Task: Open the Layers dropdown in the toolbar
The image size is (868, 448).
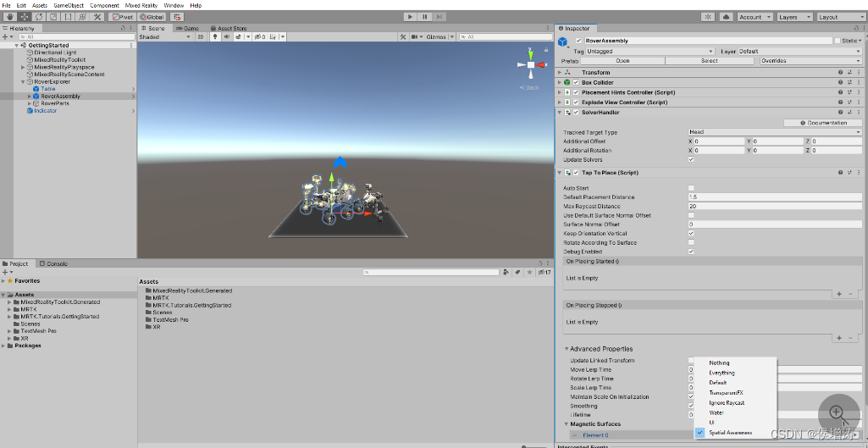Action: 793,17
